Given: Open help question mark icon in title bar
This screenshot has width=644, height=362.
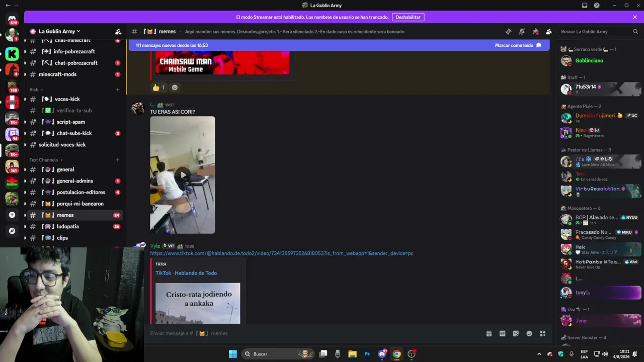Looking at the screenshot, I should pyautogui.click(x=597, y=6).
